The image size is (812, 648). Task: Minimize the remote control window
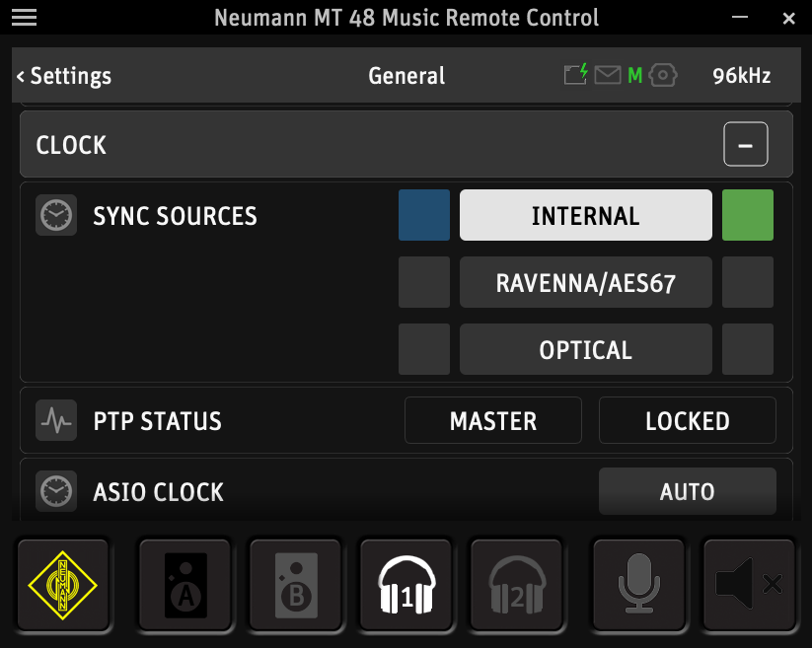click(740, 18)
